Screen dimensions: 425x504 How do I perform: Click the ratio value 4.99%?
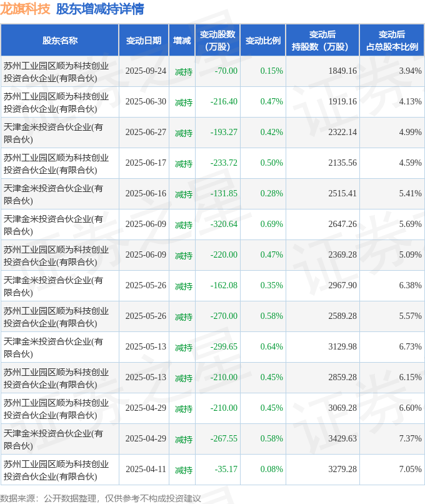click(x=410, y=132)
